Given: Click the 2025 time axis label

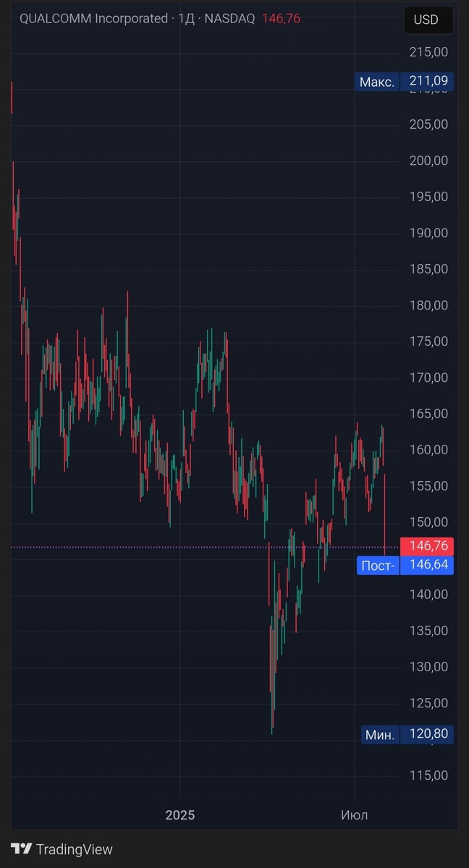Looking at the screenshot, I should click(x=180, y=815).
